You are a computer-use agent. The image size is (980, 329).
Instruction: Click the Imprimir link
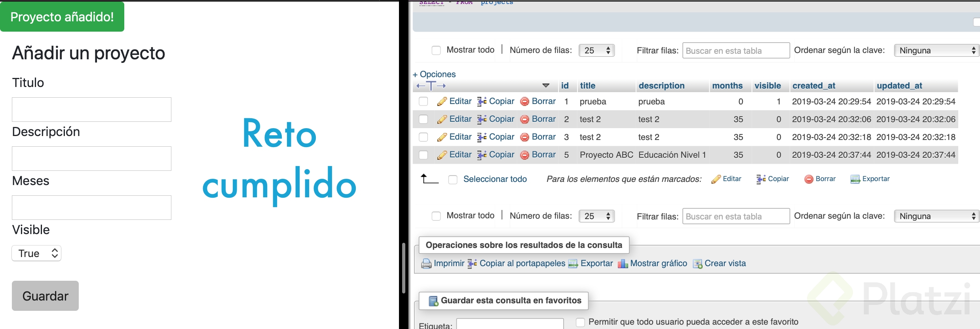coord(449,263)
